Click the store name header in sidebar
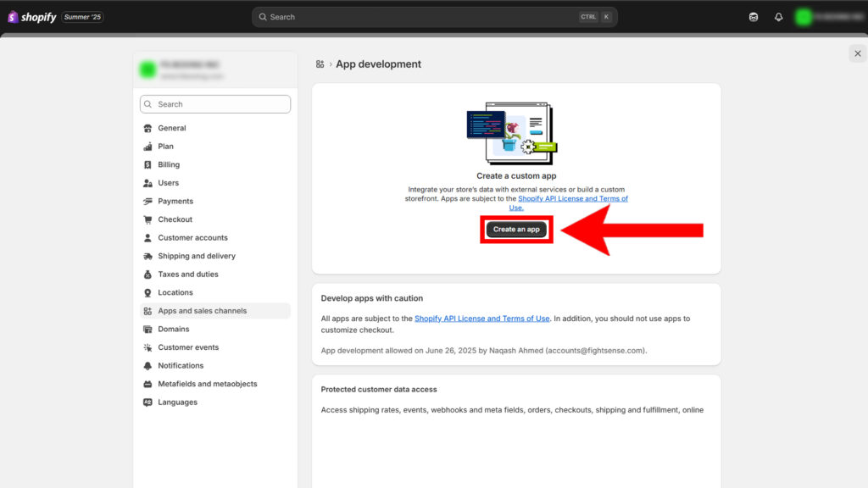This screenshot has width=868, height=488. tap(215, 69)
